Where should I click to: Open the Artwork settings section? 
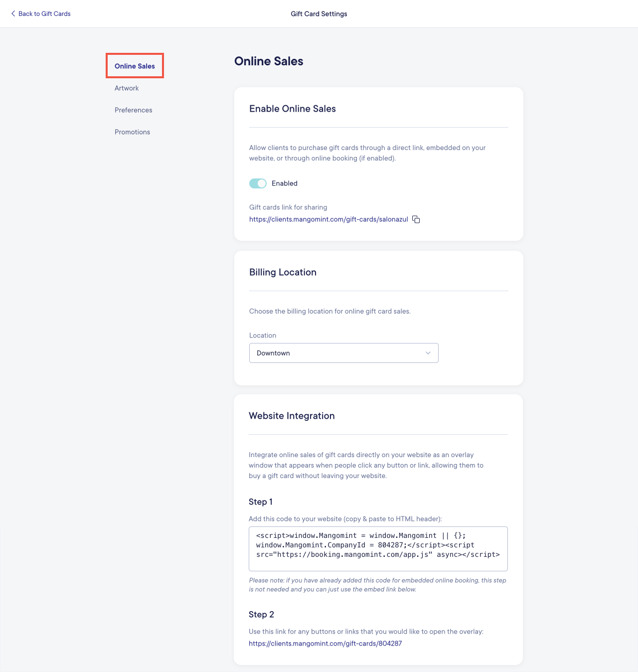point(127,88)
